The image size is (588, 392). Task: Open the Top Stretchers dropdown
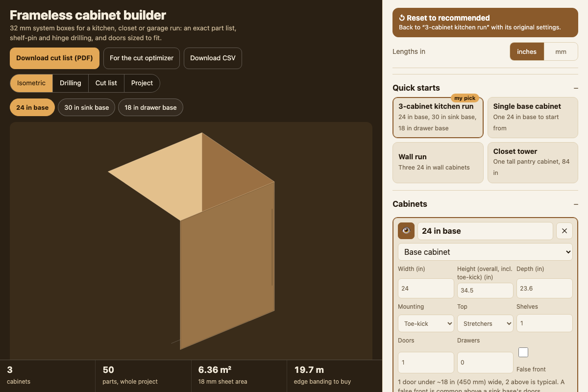(485, 323)
